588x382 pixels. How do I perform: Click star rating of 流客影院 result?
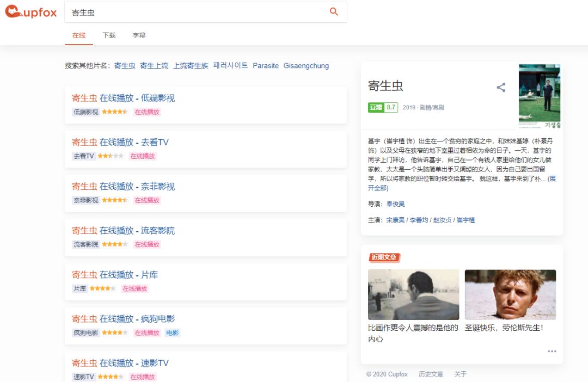coord(115,244)
